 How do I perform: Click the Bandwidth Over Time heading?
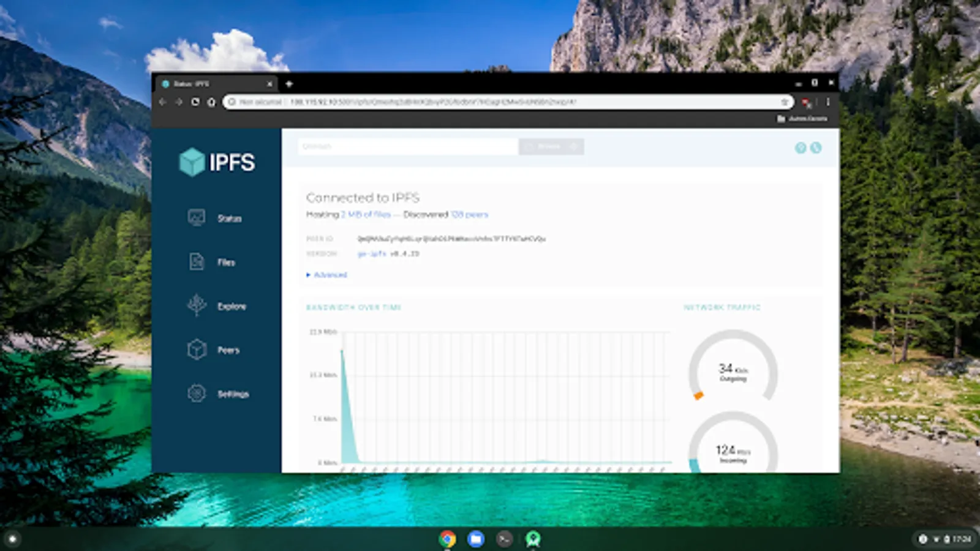tap(353, 307)
